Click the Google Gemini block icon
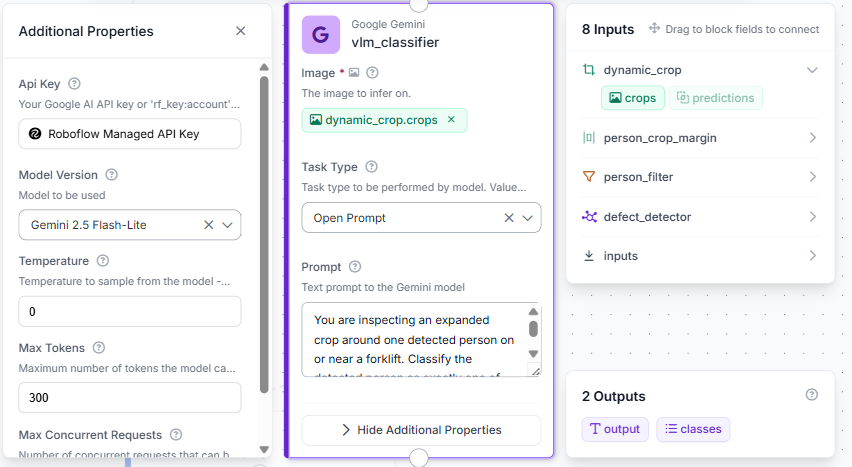This screenshot has width=852, height=467. tap(321, 35)
